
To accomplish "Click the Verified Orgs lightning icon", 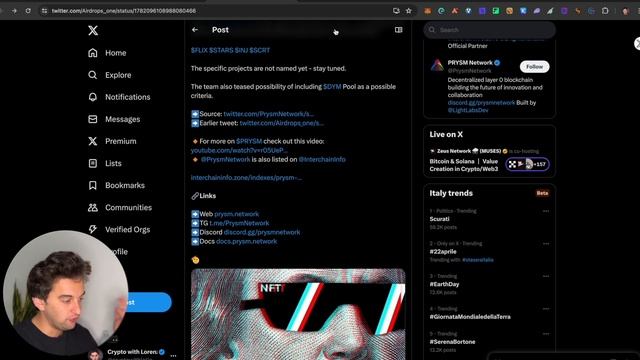I will [x=93, y=229].
